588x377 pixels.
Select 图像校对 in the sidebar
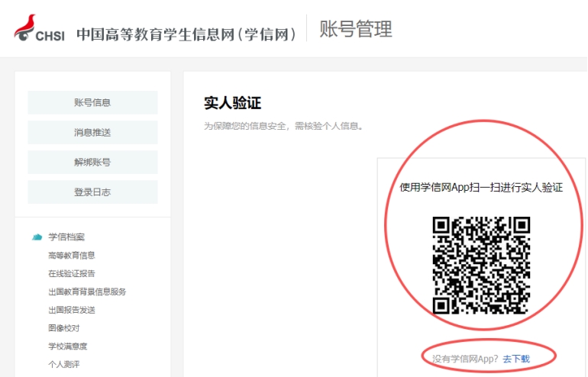pyautogui.click(x=63, y=328)
